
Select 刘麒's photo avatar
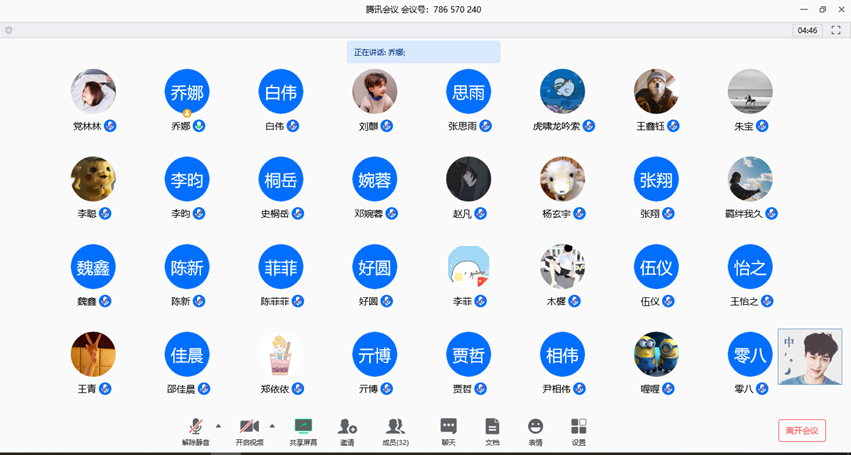click(375, 93)
